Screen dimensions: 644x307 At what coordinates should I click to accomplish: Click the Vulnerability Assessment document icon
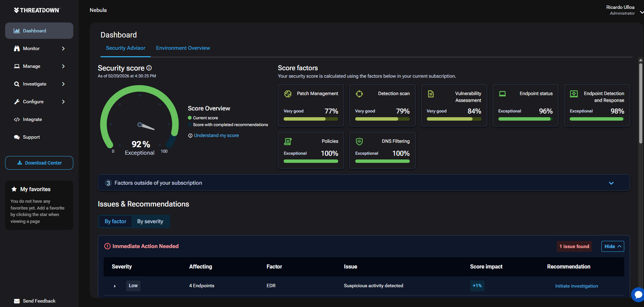(x=431, y=94)
